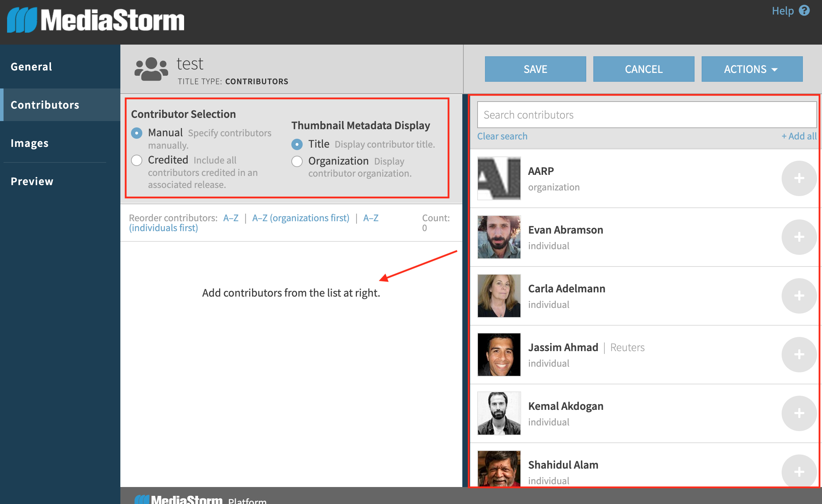The image size is (822, 504).
Task: Sort contributors A–Z with organizations first
Action: pos(300,218)
